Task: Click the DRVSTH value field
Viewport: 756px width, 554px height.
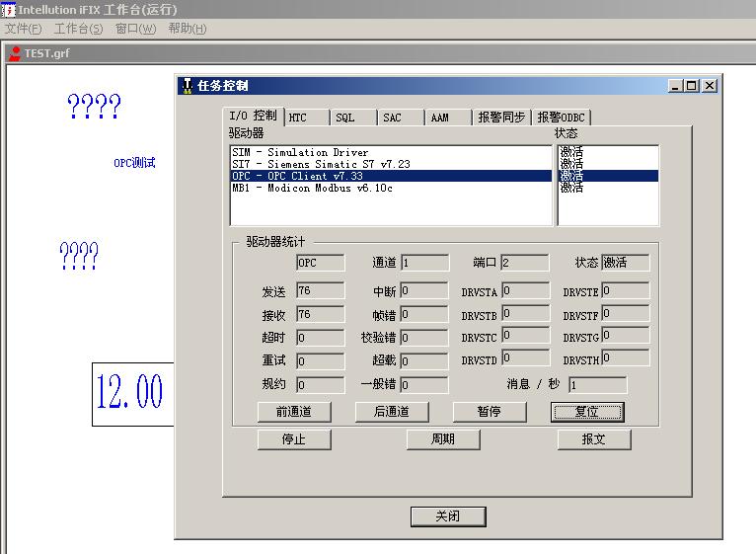Action: coord(626,358)
